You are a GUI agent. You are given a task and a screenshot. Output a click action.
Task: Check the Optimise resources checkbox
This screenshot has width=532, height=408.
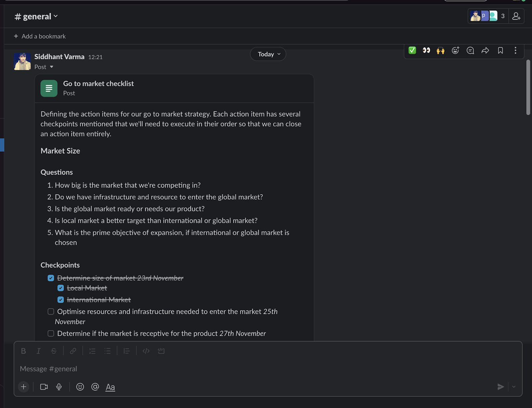(51, 312)
